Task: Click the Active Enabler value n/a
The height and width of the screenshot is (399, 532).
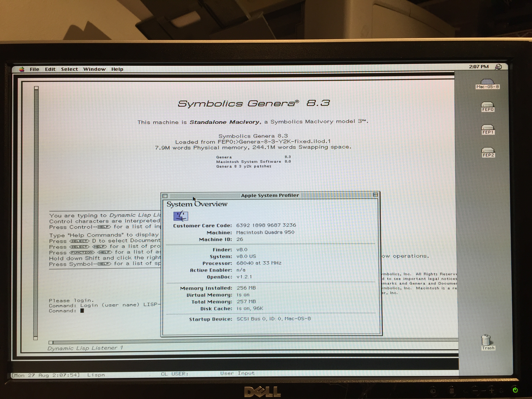Action: coord(241,270)
